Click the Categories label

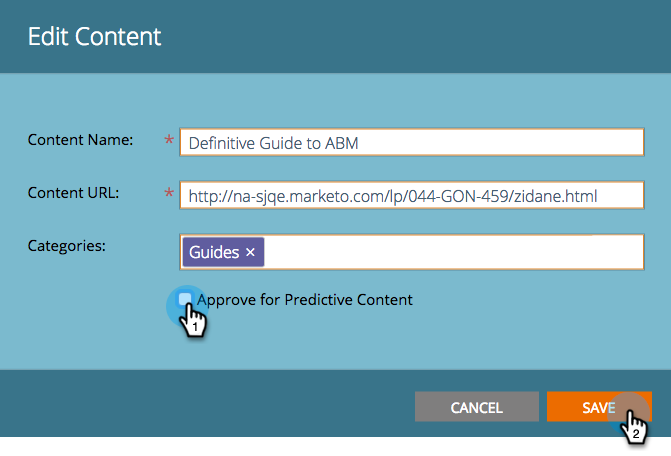[66, 246]
